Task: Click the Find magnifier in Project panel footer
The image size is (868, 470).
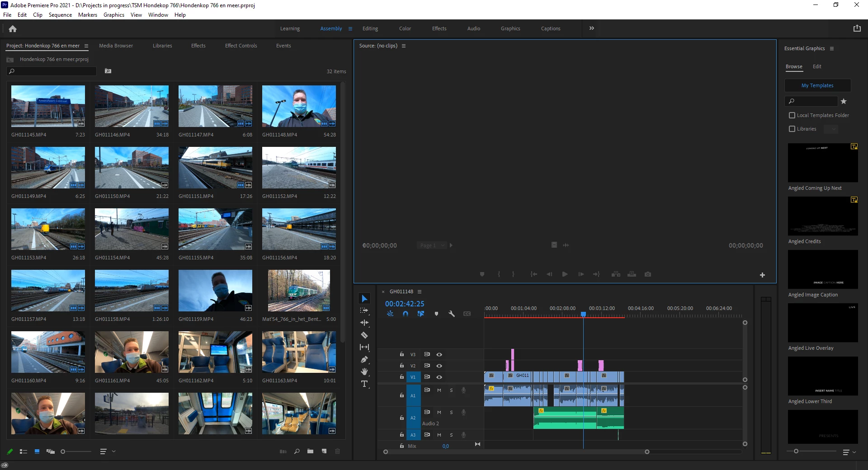Action: 297,451
